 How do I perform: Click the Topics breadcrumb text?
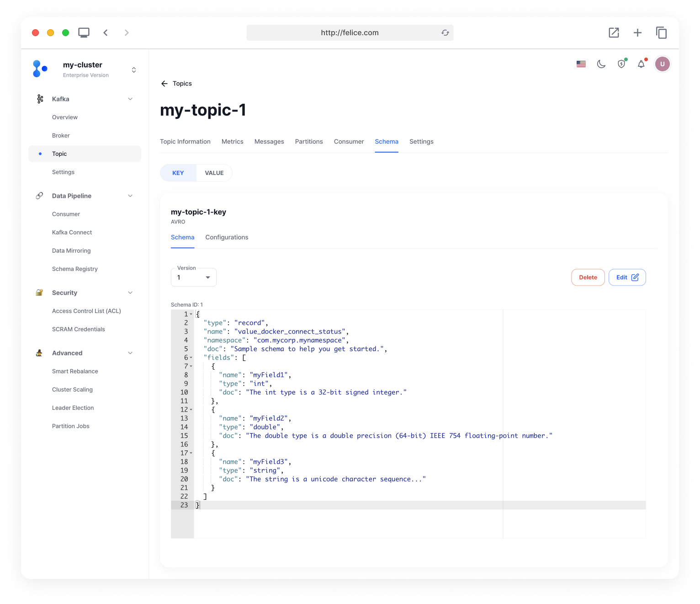coord(182,84)
